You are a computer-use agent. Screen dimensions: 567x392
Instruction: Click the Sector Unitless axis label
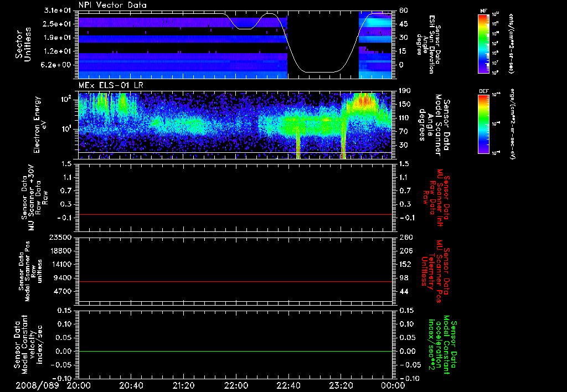tap(23, 43)
